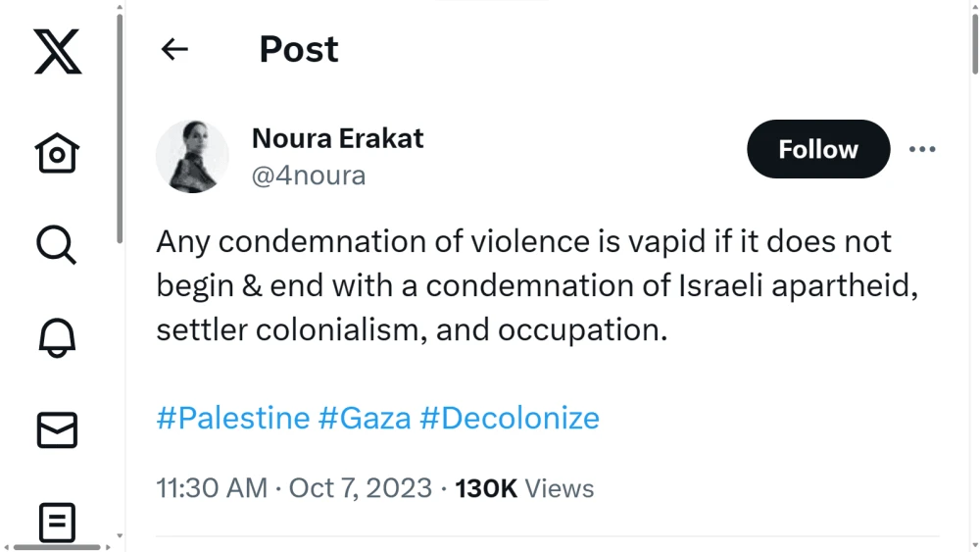
Task: Open Messages via the envelope icon
Action: 57,430
